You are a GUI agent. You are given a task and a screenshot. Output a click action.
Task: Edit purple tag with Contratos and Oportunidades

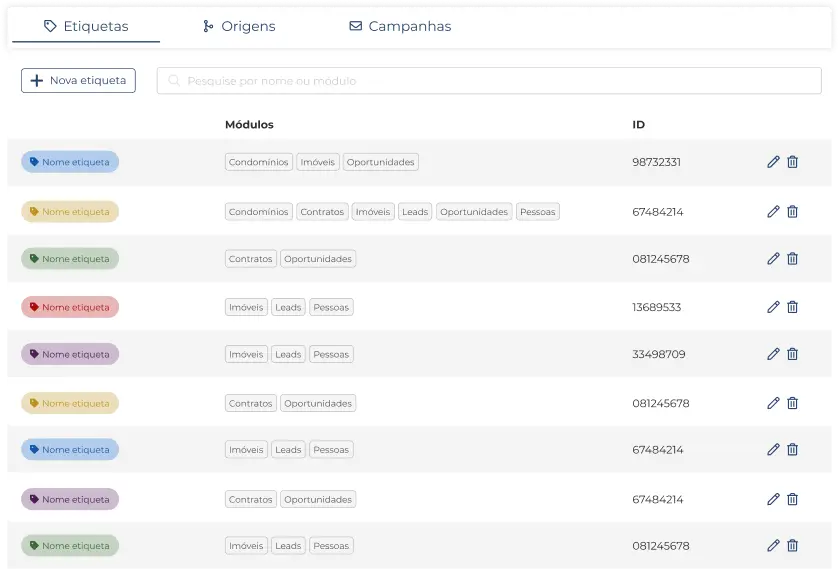(x=773, y=499)
